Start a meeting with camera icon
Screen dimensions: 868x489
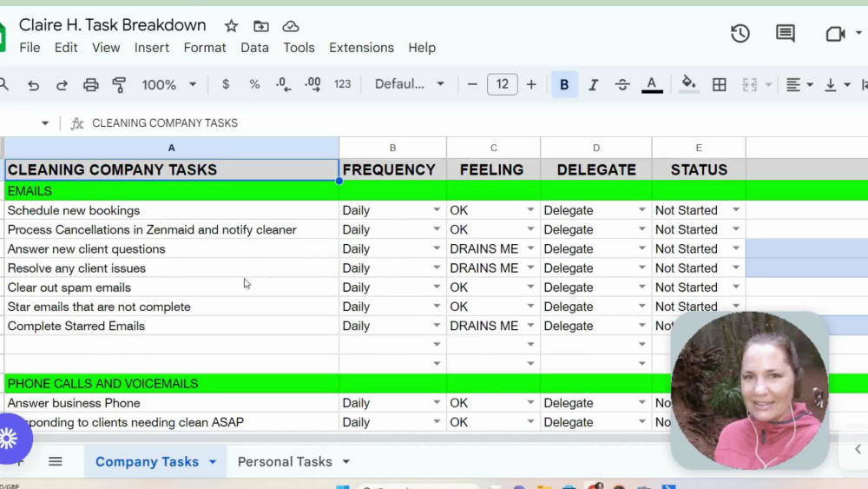(835, 34)
